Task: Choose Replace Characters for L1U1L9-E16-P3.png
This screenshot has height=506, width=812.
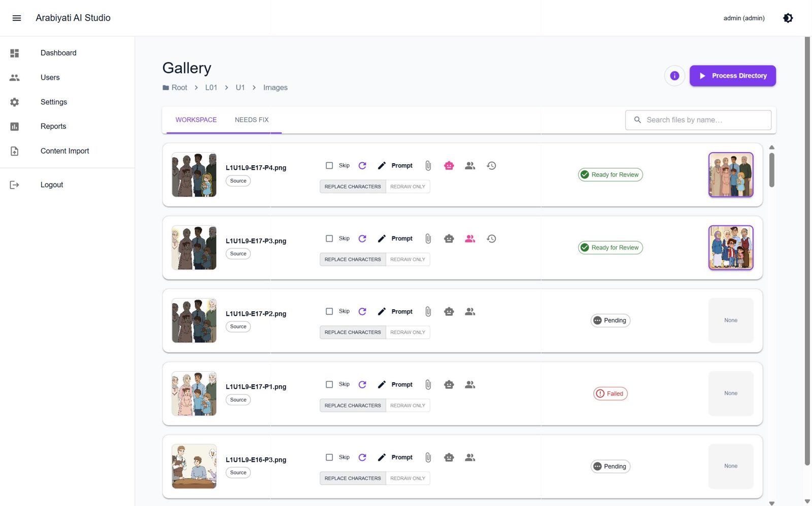Action: [353, 479]
